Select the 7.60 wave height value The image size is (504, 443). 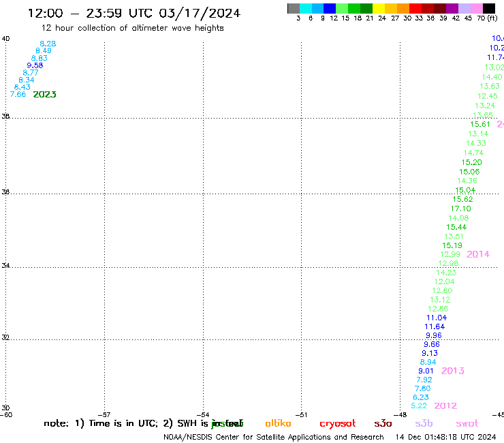pyautogui.click(x=422, y=388)
